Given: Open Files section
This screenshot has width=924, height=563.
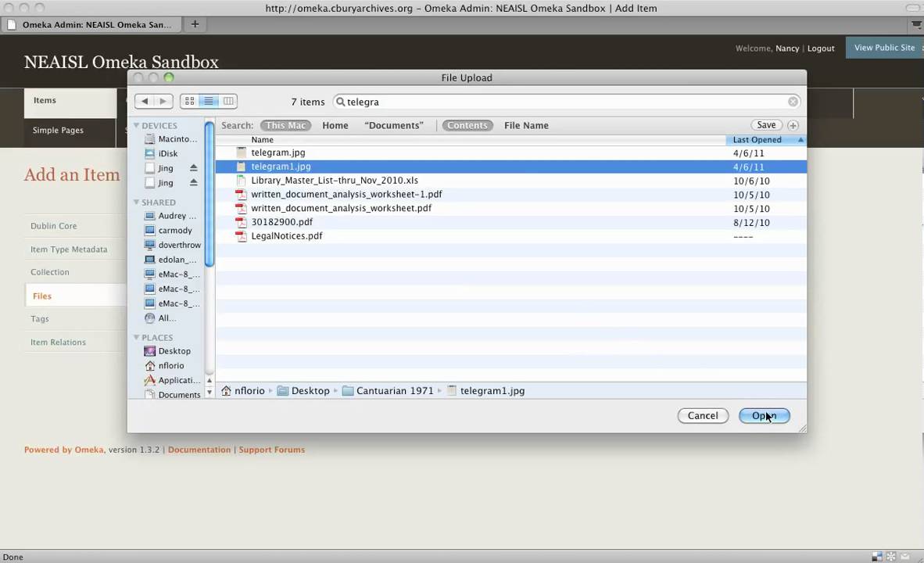Looking at the screenshot, I should tap(42, 296).
